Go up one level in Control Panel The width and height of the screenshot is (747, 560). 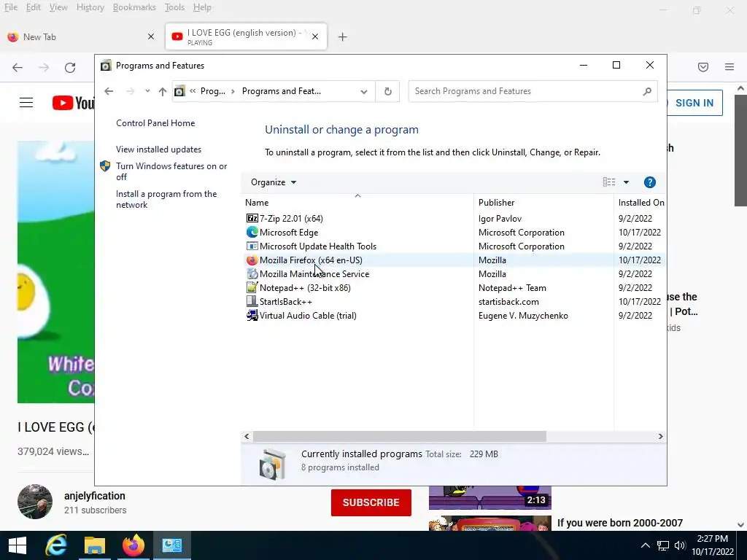tap(163, 91)
